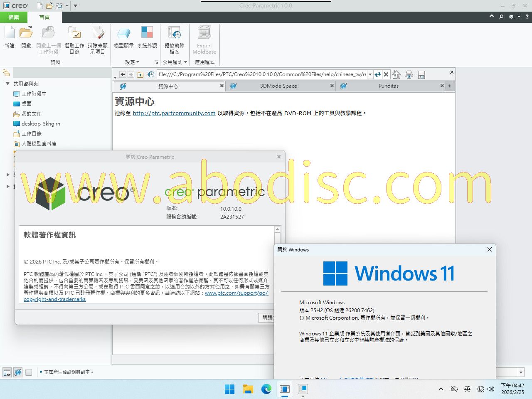Select 工作目錄 in the folder tree
The width and height of the screenshot is (532, 399).
[x=32, y=133]
